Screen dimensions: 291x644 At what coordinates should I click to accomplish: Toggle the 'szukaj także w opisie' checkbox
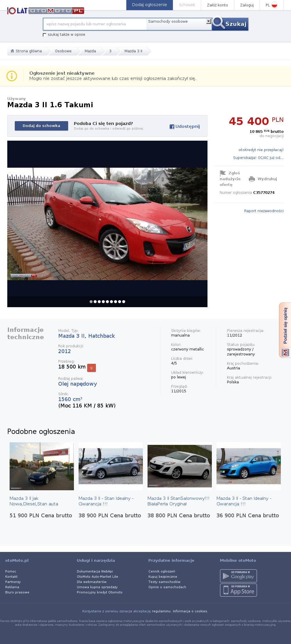coord(45,35)
